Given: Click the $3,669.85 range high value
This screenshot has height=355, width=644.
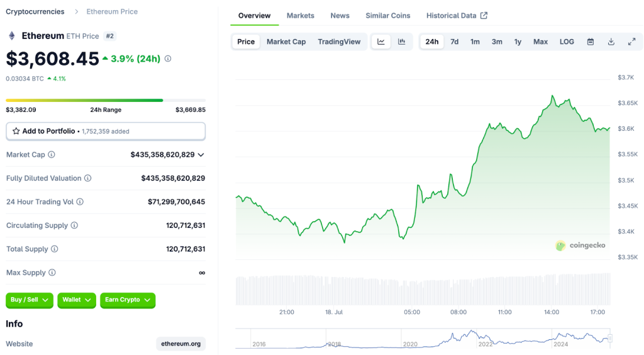Looking at the screenshot, I should coord(191,110).
